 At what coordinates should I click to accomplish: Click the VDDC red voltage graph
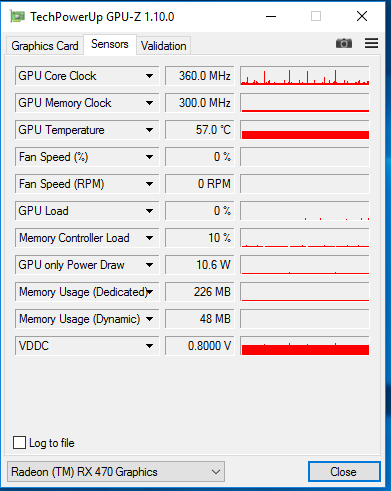pos(305,346)
